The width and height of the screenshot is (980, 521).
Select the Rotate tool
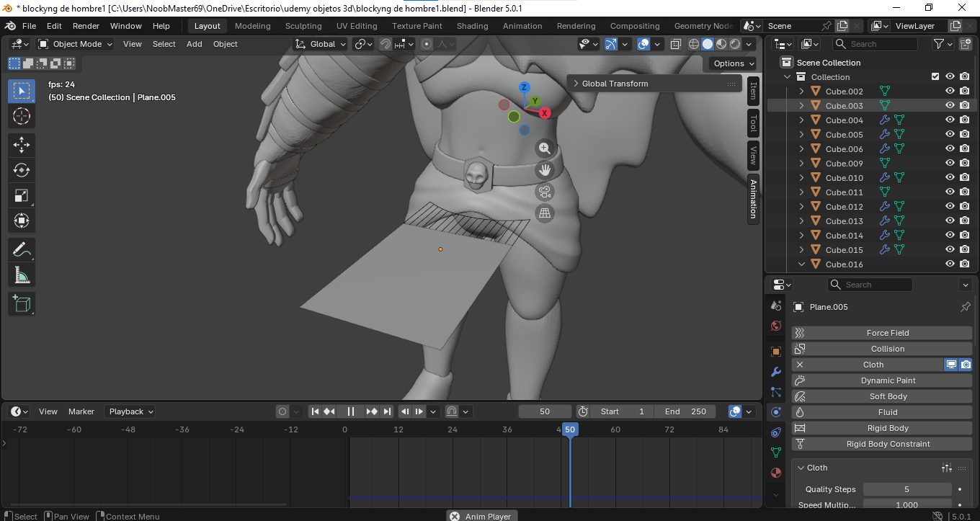22,170
